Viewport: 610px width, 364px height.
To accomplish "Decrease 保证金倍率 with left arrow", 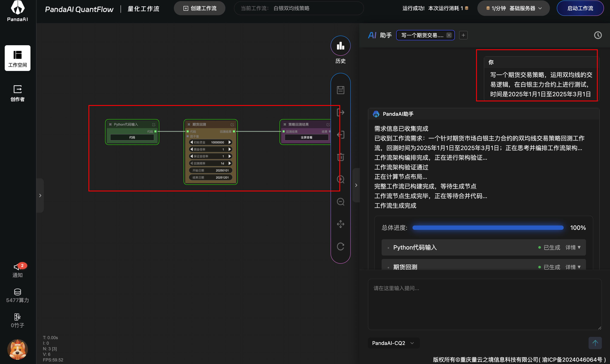I will pyautogui.click(x=191, y=156).
